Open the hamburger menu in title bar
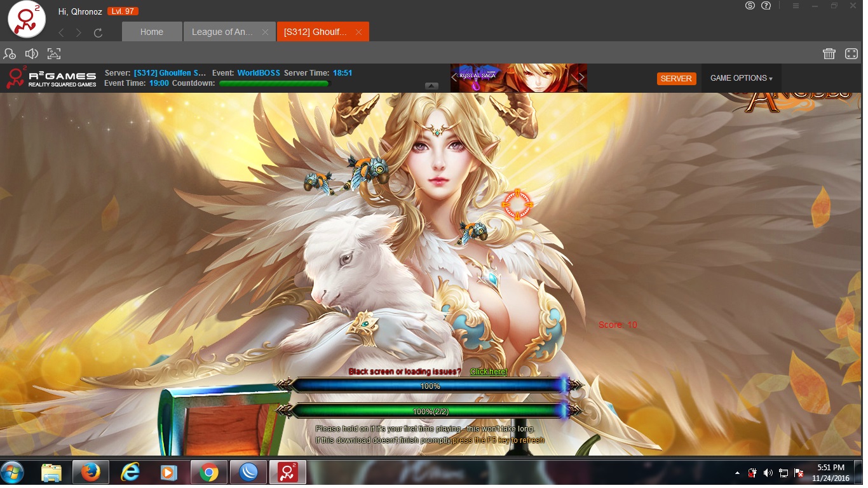 [796, 6]
